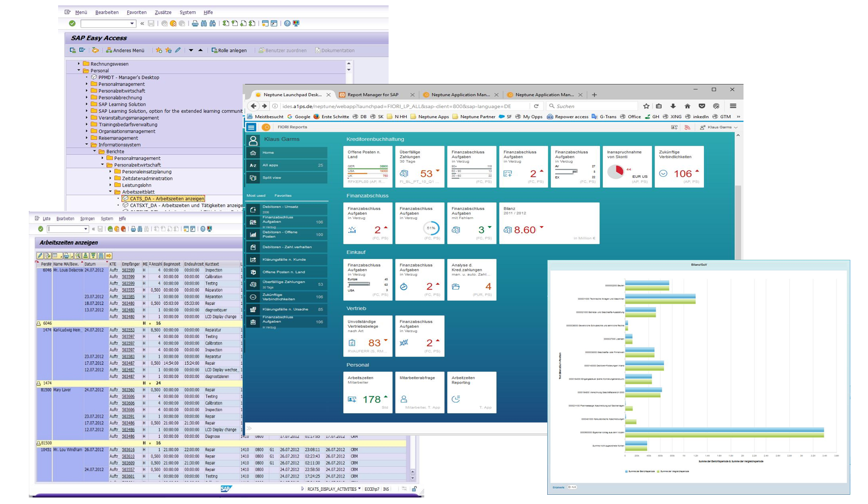Click the bookmark star icon in the browser toolbar
The width and height of the screenshot is (868, 504).
[x=646, y=106]
